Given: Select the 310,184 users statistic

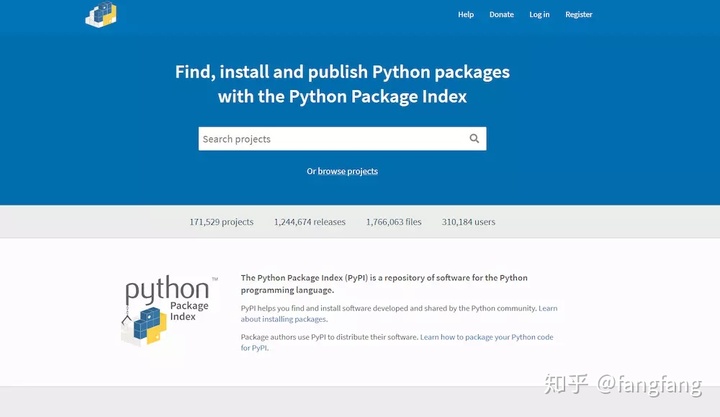Looking at the screenshot, I should (x=468, y=222).
